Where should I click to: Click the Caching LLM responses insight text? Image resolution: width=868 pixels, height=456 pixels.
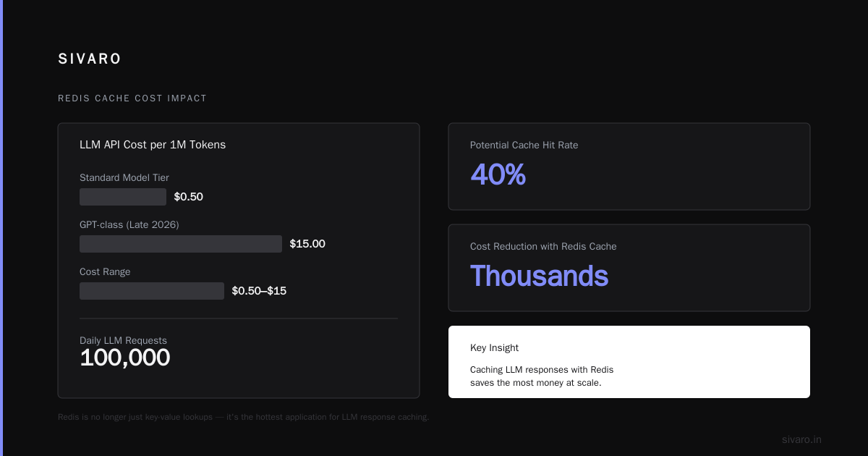542,376
